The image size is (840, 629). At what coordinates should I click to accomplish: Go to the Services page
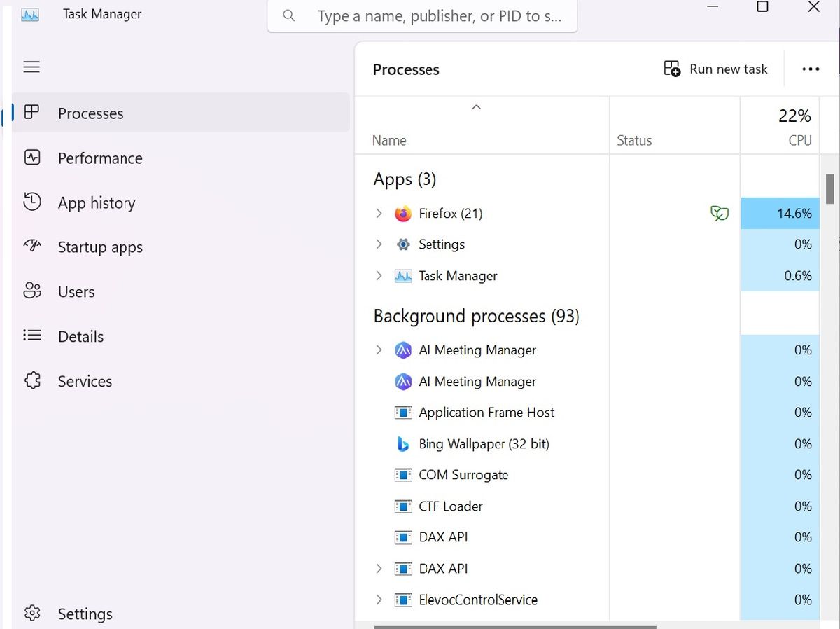85,381
